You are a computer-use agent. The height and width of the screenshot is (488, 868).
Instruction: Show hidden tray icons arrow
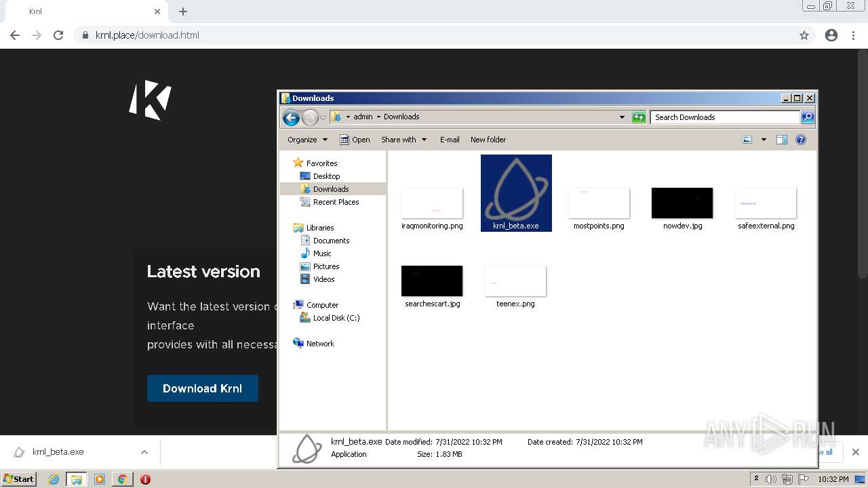click(x=756, y=479)
